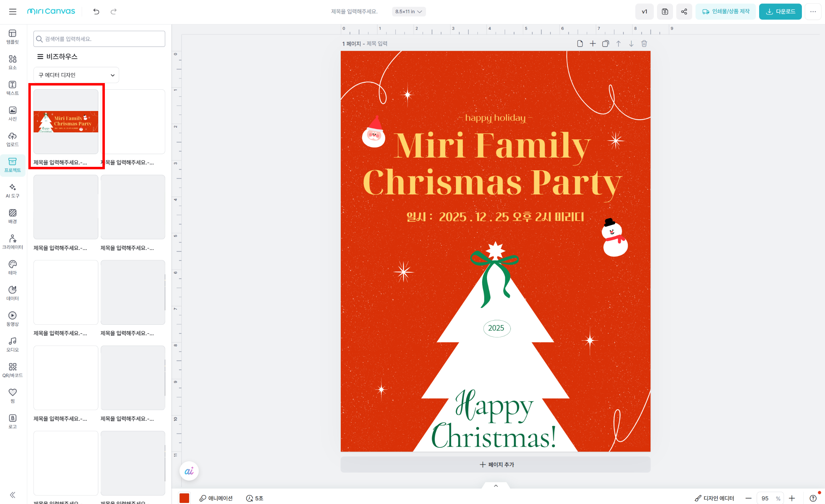Click the red background color swatch
825x504 pixels.
tap(184, 498)
